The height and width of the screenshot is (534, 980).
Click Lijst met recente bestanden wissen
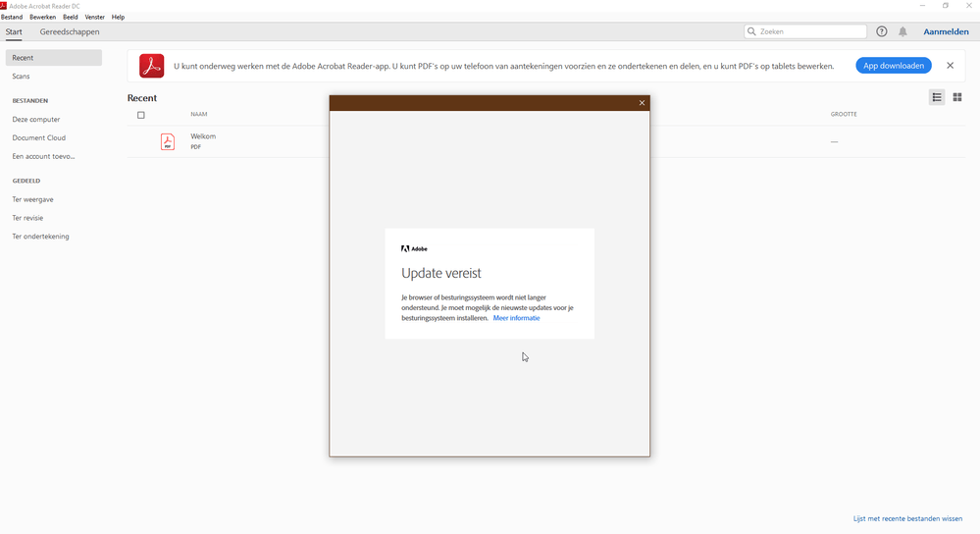907,518
